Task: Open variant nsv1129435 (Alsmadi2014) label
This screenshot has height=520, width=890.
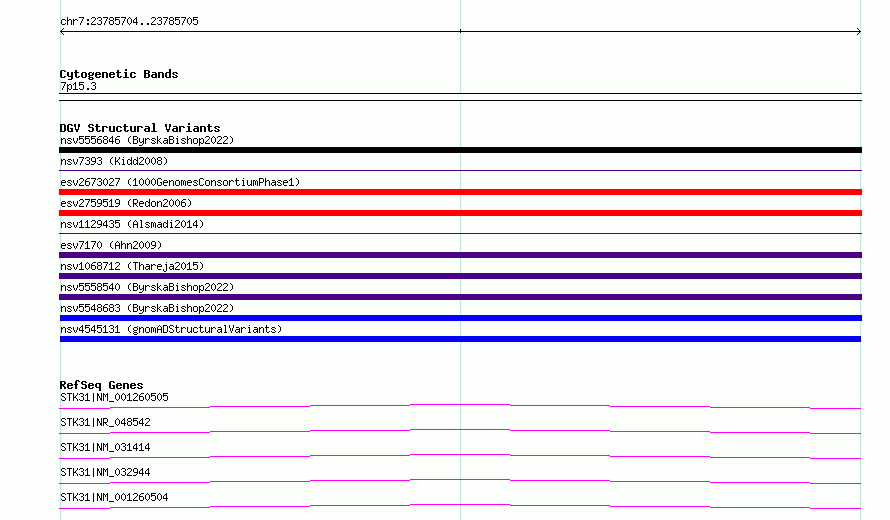Action: [132, 224]
